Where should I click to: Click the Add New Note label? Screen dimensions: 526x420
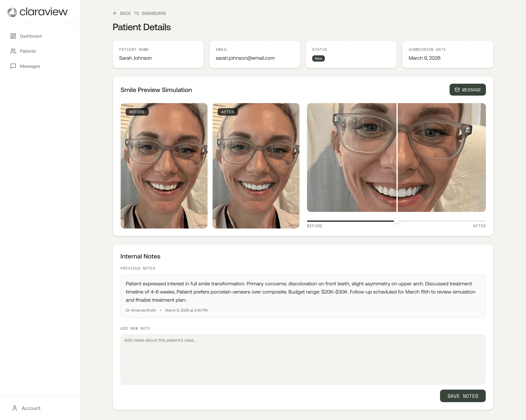(x=135, y=328)
